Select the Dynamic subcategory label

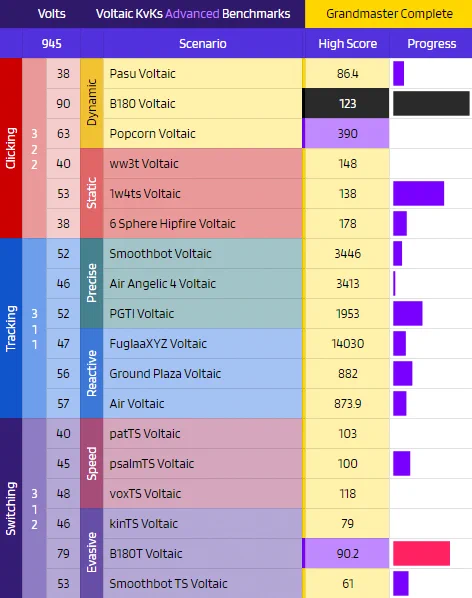click(92, 102)
